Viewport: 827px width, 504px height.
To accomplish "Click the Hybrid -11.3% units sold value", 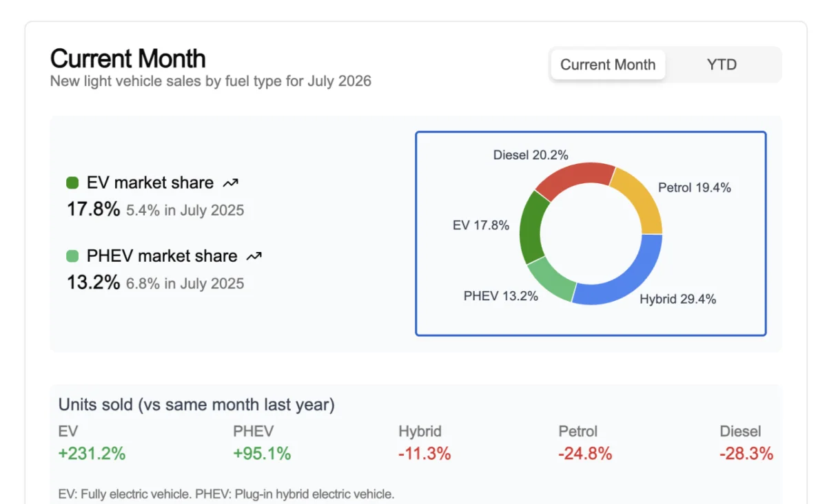I will pyautogui.click(x=425, y=454).
